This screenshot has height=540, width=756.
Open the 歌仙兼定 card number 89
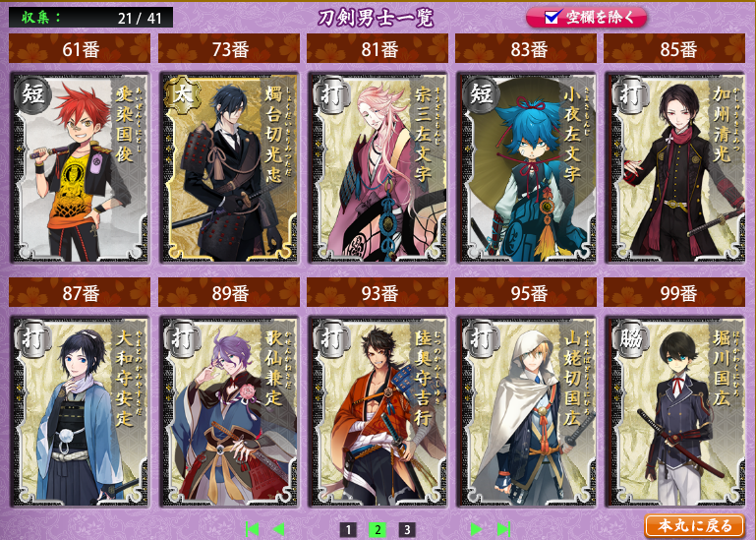click(x=229, y=411)
